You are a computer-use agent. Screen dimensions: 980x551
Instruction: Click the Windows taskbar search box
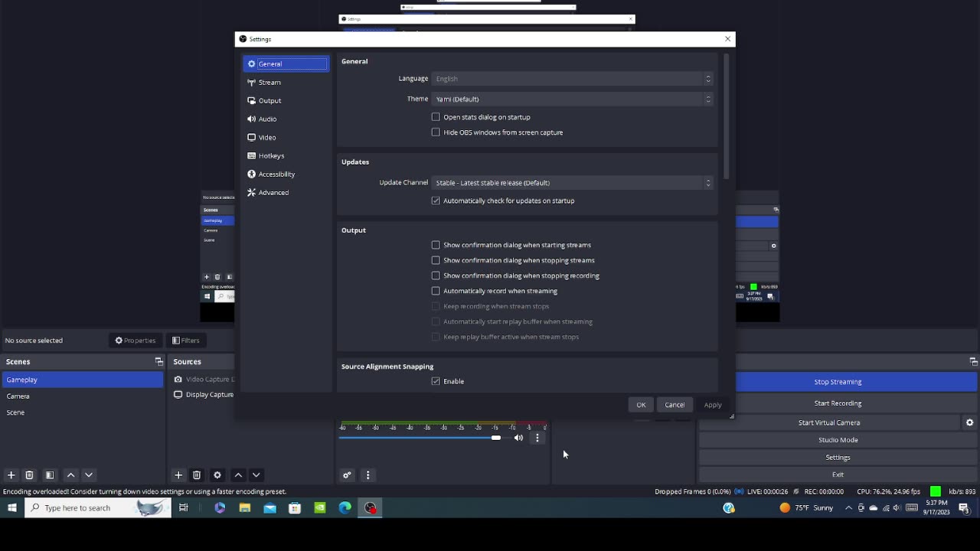pyautogui.click(x=98, y=507)
